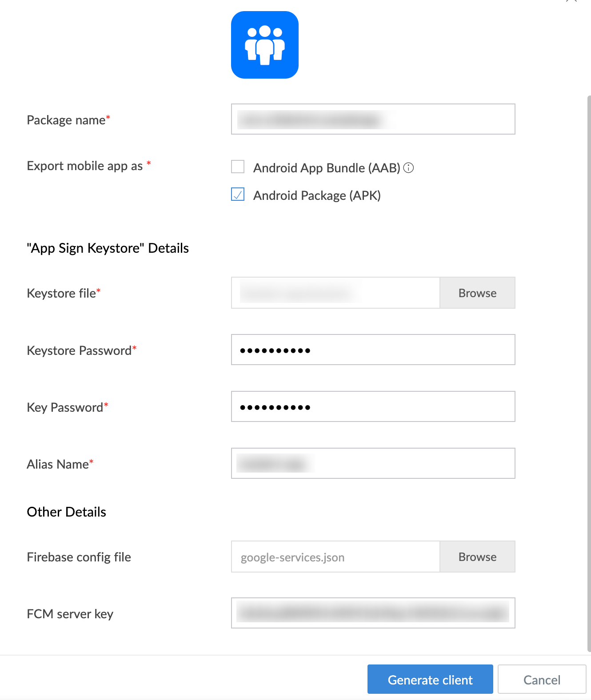
Task: Click the Keystore file path field
Action: pos(335,293)
